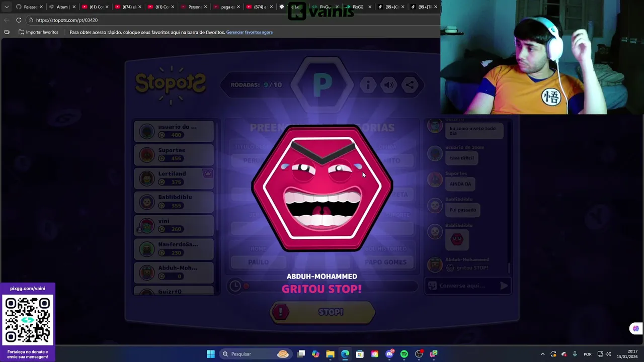644x362 pixels.
Task: Switch to the 'Aitum' tab
Action: [62, 7]
